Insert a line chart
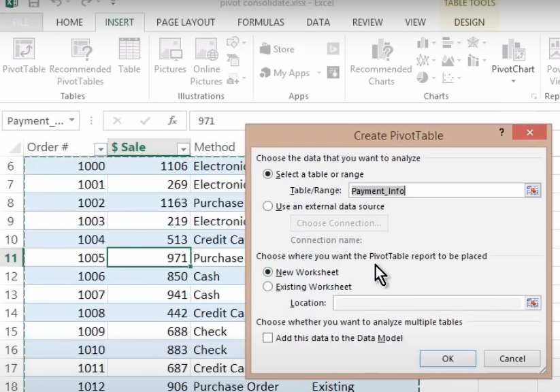The image size is (560, 392). (x=423, y=60)
